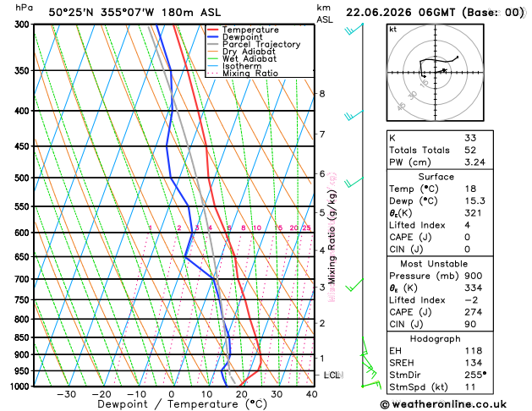532x411 pixels.
Task: Click the PW (cm) value 3.24
Action: [474, 162]
